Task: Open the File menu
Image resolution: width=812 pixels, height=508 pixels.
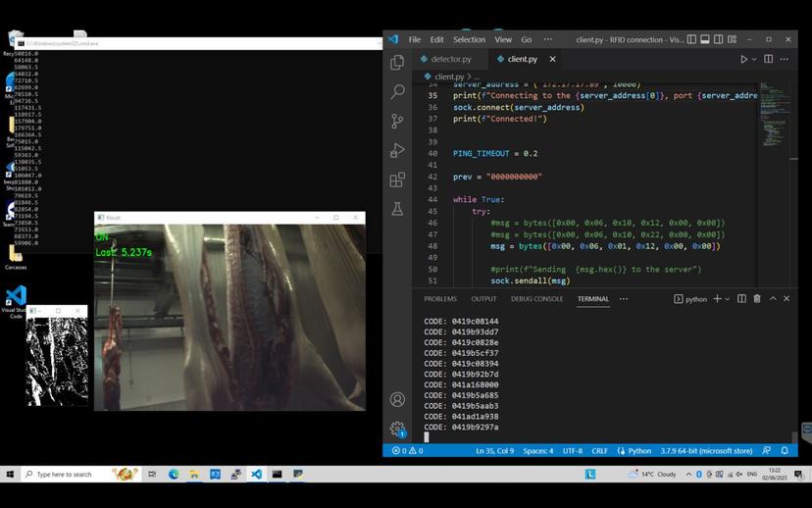Action: tap(414, 39)
